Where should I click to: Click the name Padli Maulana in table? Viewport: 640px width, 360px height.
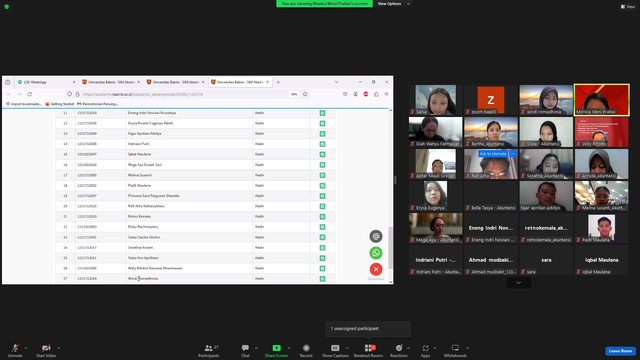tap(140, 185)
